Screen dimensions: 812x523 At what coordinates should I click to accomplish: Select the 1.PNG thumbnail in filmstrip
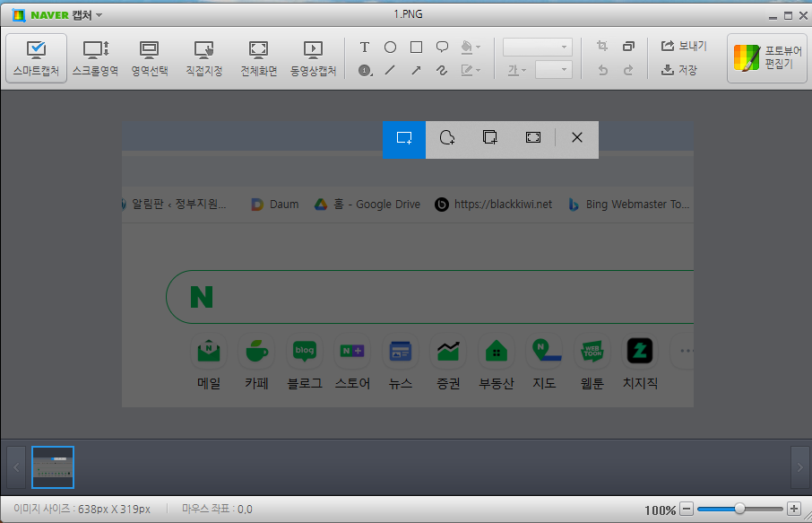(x=53, y=467)
